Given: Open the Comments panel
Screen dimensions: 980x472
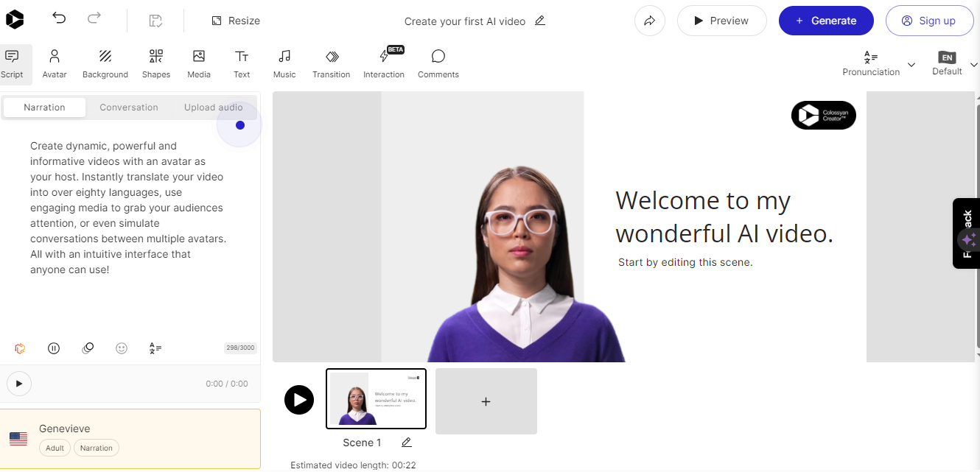Looking at the screenshot, I should pyautogui.click(x=438, y=63).
